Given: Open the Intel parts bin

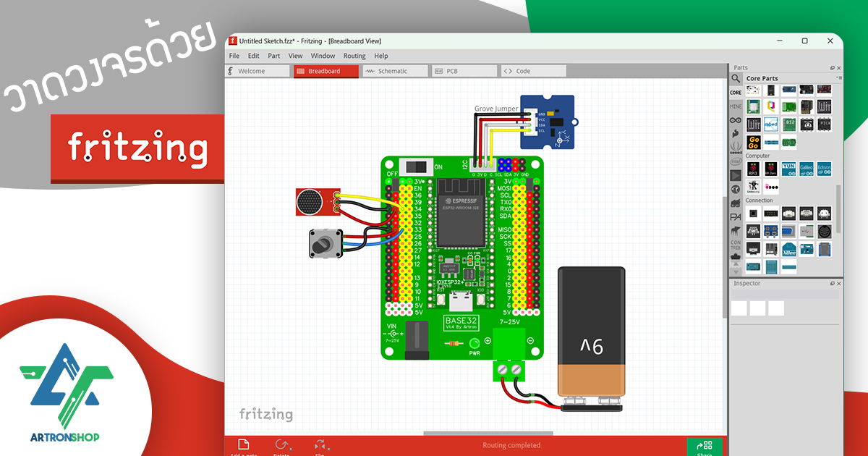Looking at the screenshot, I should (x=736, y=161).
